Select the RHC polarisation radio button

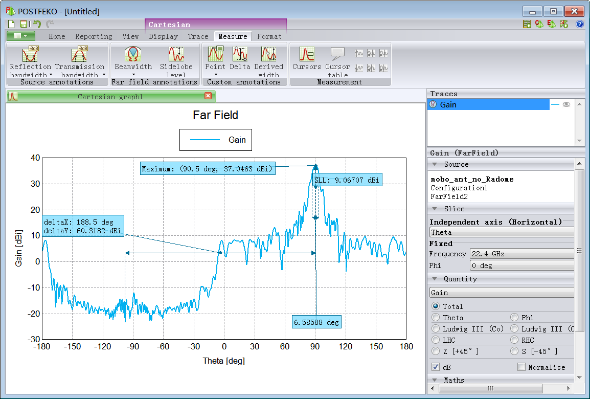coord(514,340)
